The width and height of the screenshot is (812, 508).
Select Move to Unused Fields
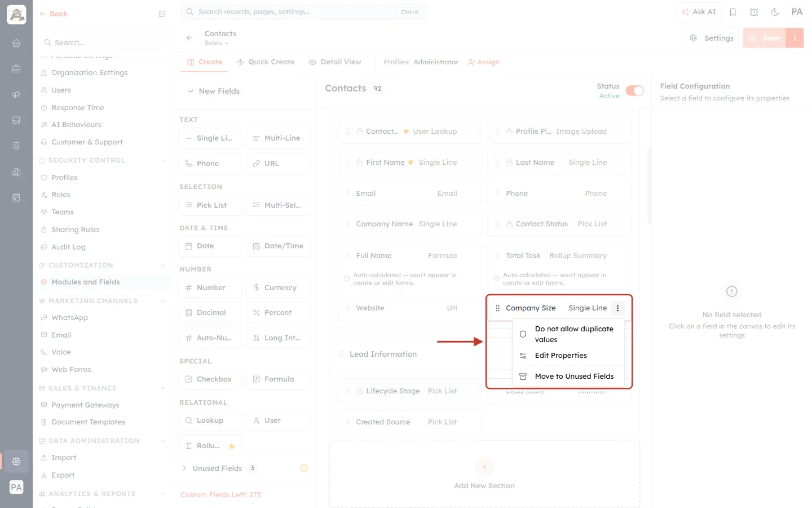[569, 376]
